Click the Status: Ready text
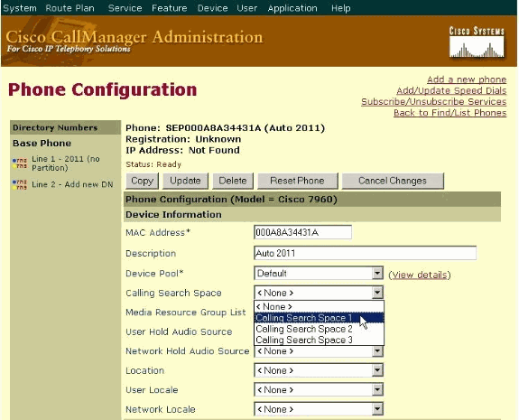 pyautogui.click(x=153, y=164)
